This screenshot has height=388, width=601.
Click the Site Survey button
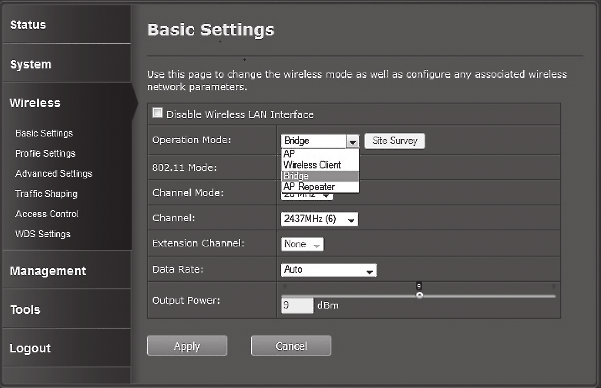tap(394, 141)
